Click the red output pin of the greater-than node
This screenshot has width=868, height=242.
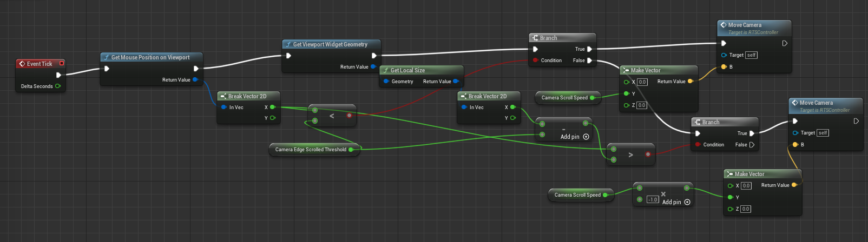[x=648, y=154]
